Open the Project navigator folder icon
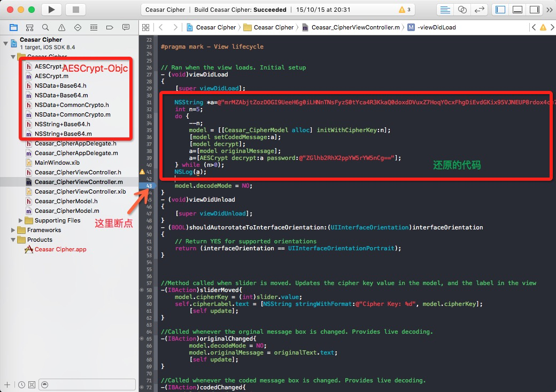The height and width of the screenshot is (392, 556). pos(13,27)
